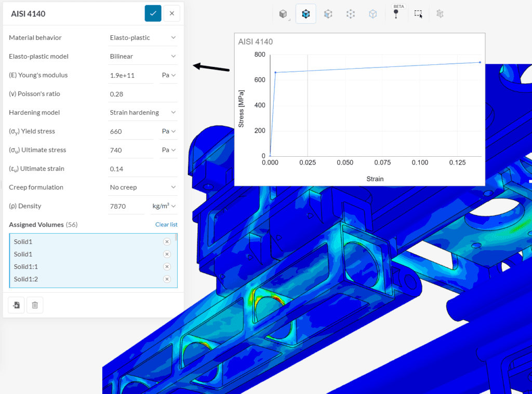The height and width of the screenshot is (394, 532).
Task: Open the Strain hardening model dropdown
Action: click(x=143, y=112)
